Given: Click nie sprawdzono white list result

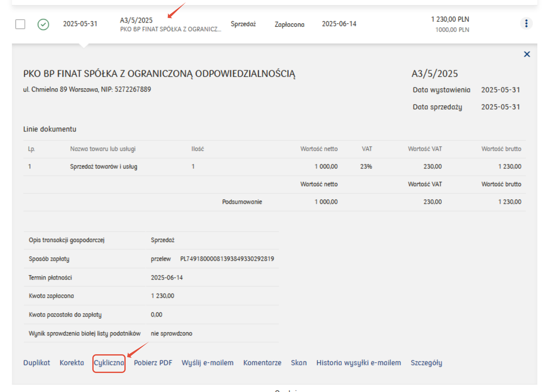Looking at the screenshot, I should click(x=172, y=333).
